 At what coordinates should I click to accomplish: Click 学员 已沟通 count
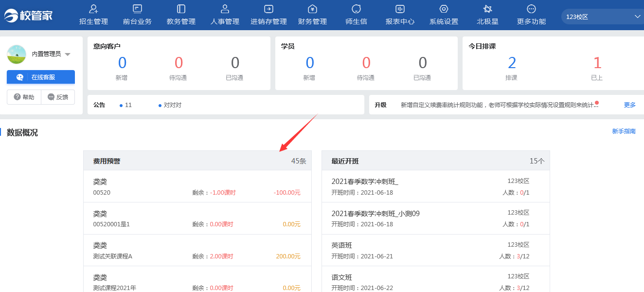423,63
